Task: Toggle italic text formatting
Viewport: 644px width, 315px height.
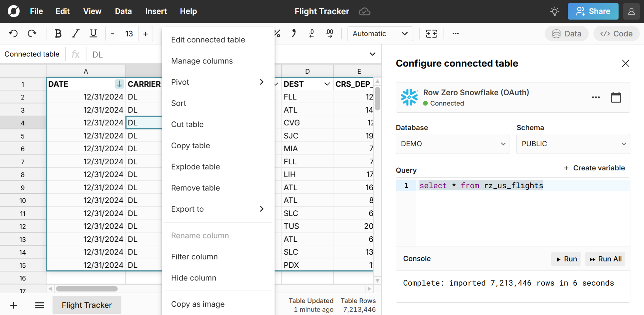Action: tap(75, 34)
